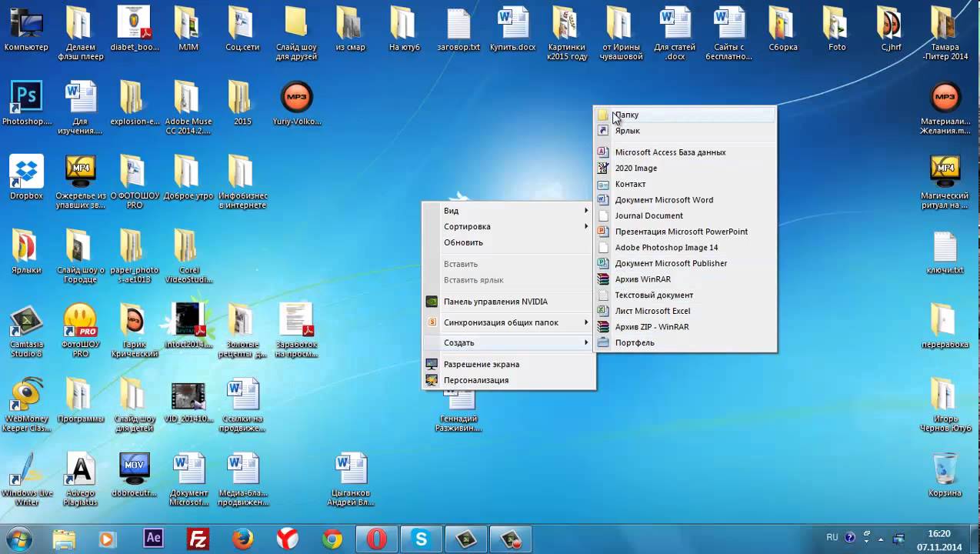The width and height of the screenshot is (980, 554).
Task: Select the переработка folder icon
Action: [x=945, y=326]
